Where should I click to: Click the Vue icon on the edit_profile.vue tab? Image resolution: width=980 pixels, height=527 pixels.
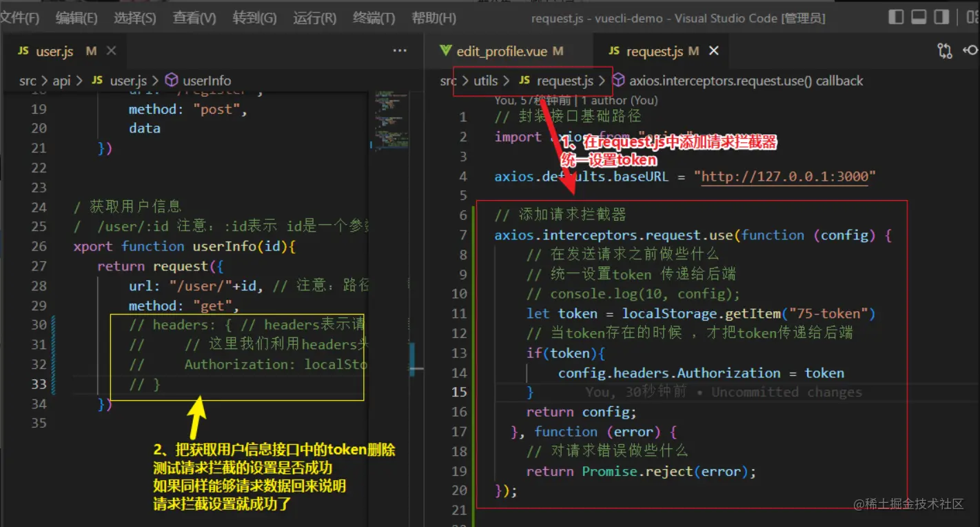446,50
